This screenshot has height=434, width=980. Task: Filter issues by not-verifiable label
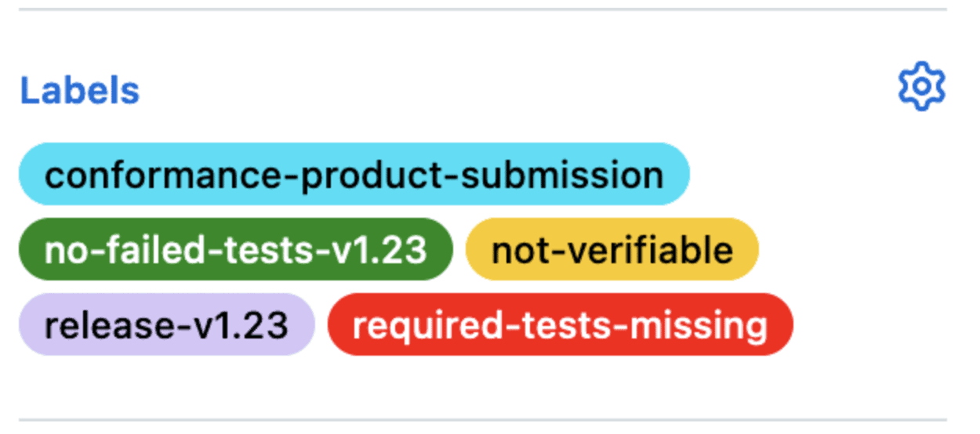click(612, 249)
